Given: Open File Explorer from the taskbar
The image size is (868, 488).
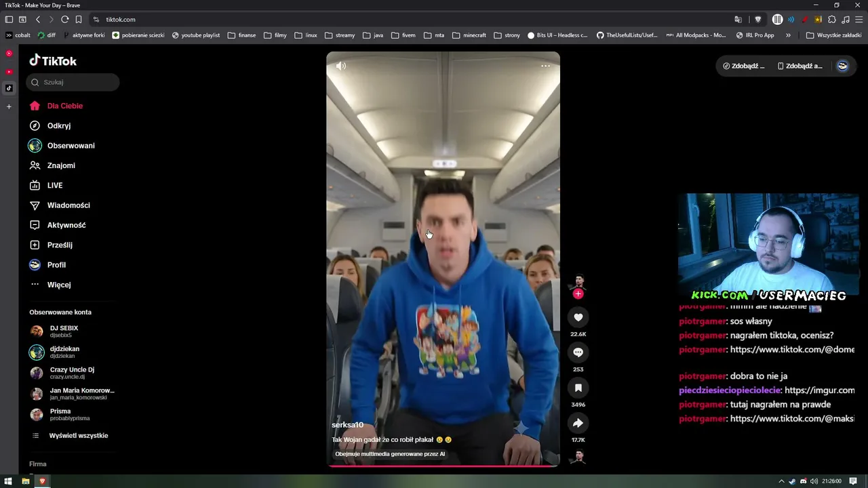Looking at the screenshot, I should click(26, 481).
